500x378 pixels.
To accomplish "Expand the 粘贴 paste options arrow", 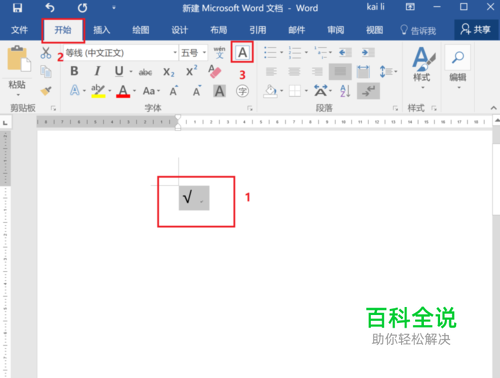I will point(17,95).
